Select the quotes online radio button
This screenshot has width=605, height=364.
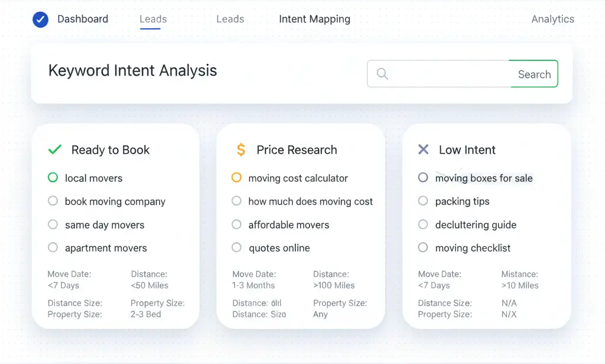point(236,248)
